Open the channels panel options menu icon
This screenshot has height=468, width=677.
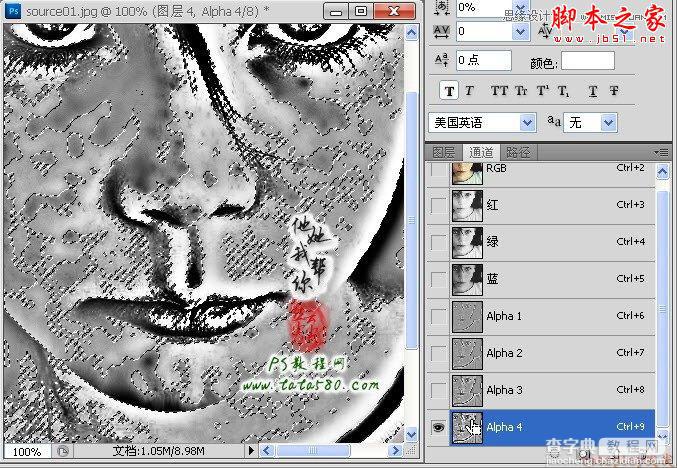(x=661, y=152)
